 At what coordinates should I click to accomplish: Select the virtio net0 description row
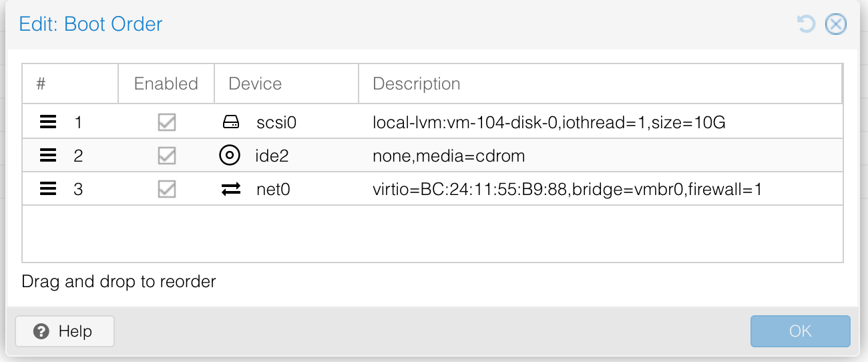[567, 190]
